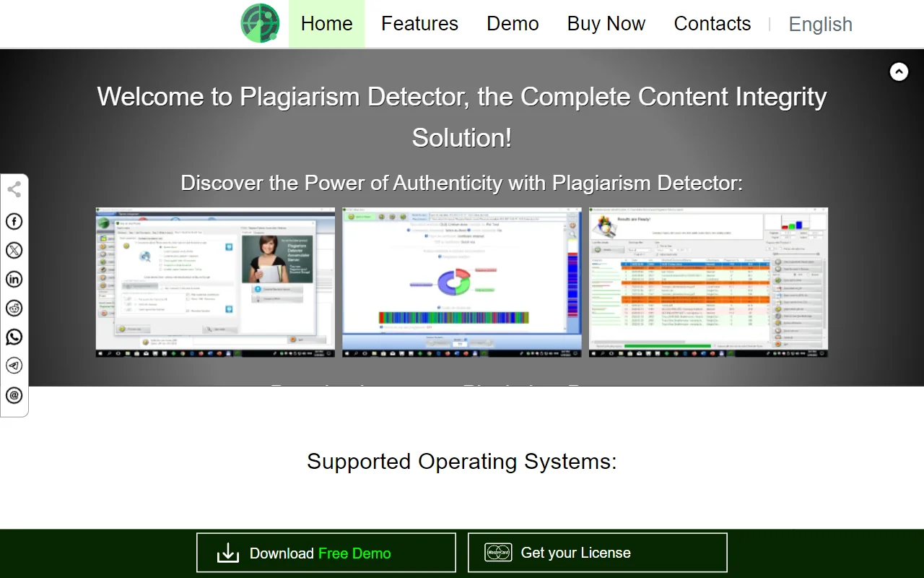Share the page on X (Twitter)
This screenshot has width=924, height=578.
pyautogui.click(x=14, y=251)
